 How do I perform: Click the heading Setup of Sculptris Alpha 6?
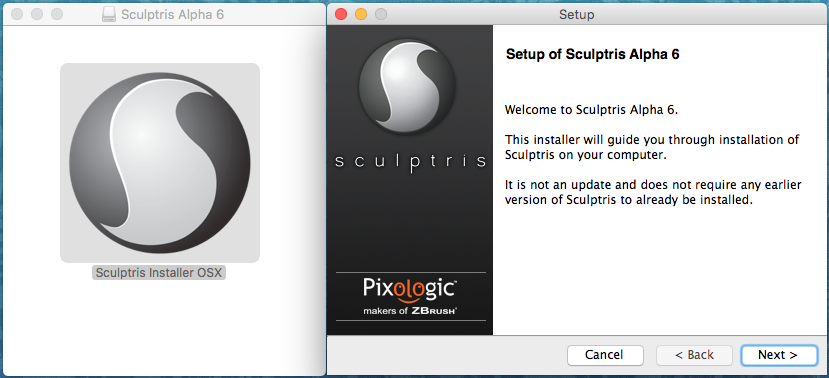click(593, 54)
